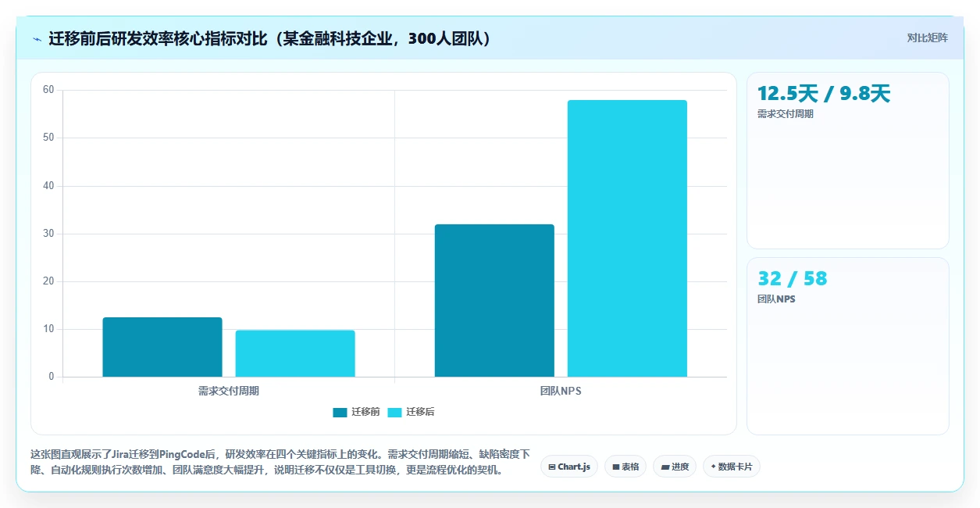Viewport: 980px width, 508px height.
Task: Click the 团队NPS caption in stat card
Action: coord(776,299)
